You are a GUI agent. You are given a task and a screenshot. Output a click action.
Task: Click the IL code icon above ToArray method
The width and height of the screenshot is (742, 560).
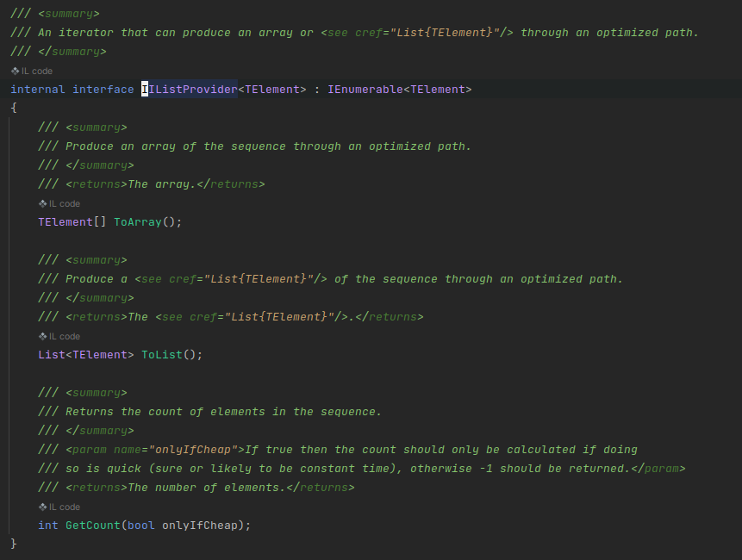(x=42, y=204)
